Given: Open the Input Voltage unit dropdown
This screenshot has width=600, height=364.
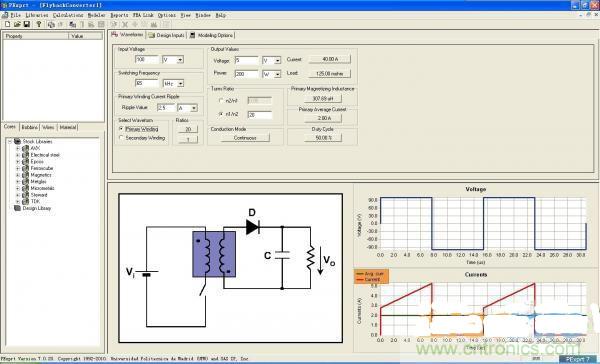Looking at the screenshot, I should [180, 60].
